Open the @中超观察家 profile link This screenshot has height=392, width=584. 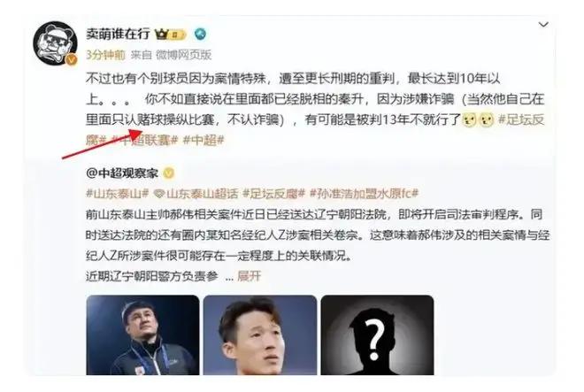[x=122, y=173]
